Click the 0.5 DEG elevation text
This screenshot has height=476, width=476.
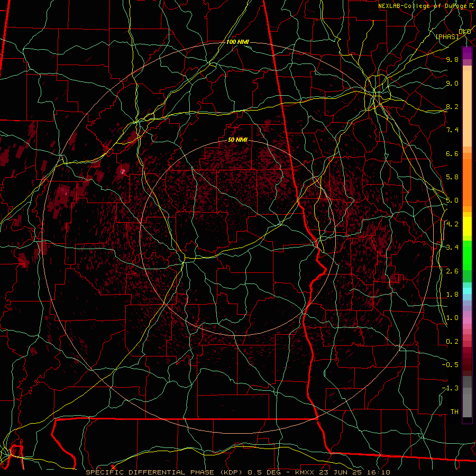click(x=264, y=472)
